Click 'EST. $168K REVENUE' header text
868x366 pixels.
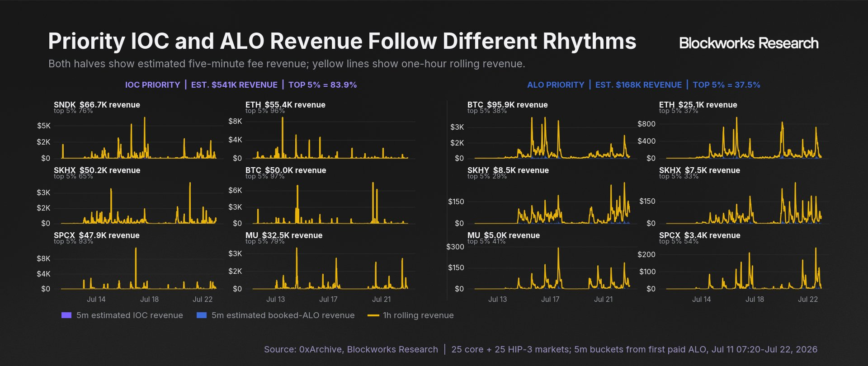pos(638,85)
